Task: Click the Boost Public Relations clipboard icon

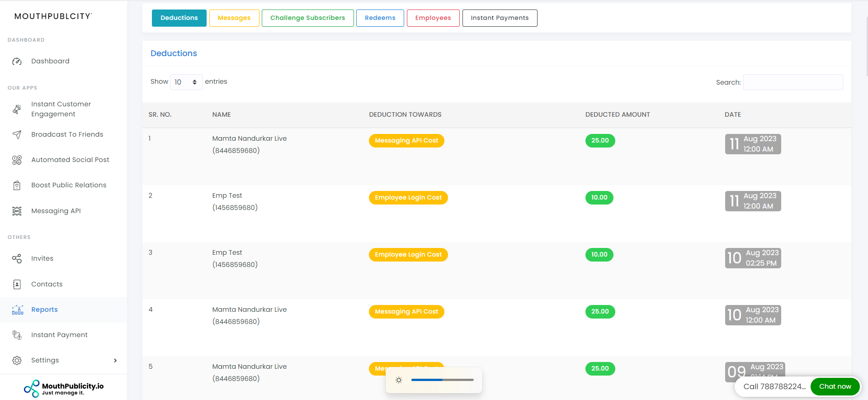Action: (17, 185)
